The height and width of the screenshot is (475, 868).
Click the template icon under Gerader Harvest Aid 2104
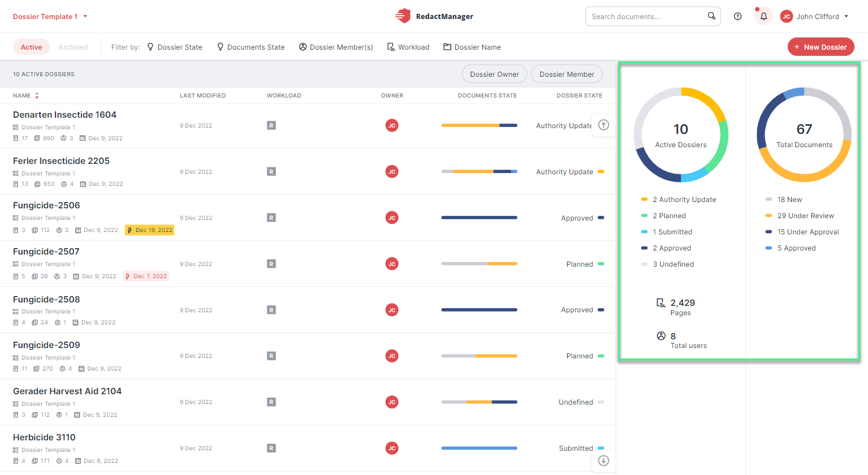tap(16, 404)
